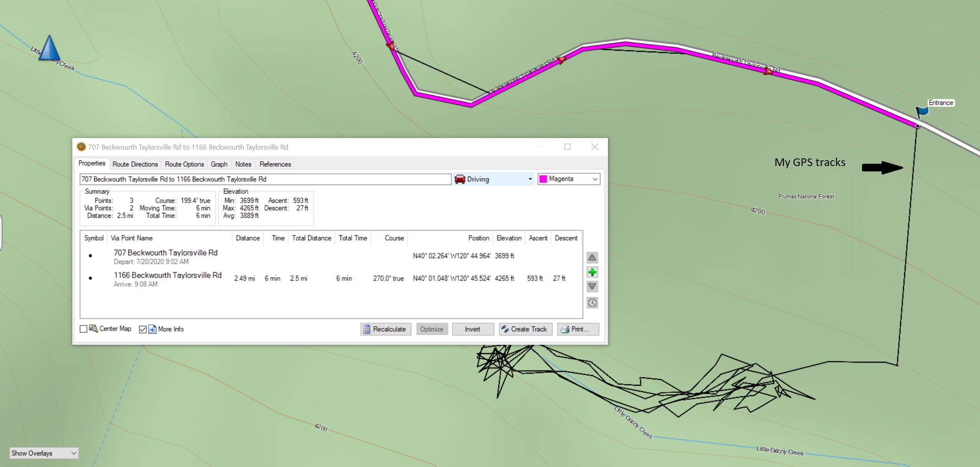The width and height of the screenshot is (980, 467).
Task: Click the move up arrow icon
Action: coord(592,258)
